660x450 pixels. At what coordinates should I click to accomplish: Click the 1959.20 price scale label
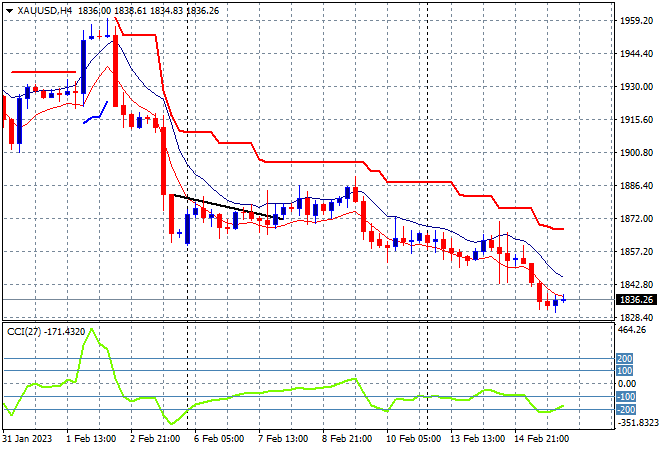tap(636, 21)
